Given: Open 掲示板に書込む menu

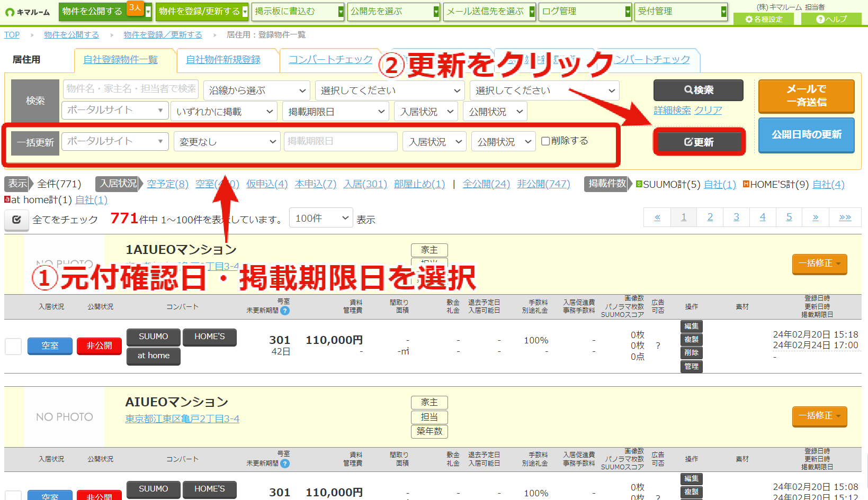Looking at the screenshot, I should tap(298, 11).
